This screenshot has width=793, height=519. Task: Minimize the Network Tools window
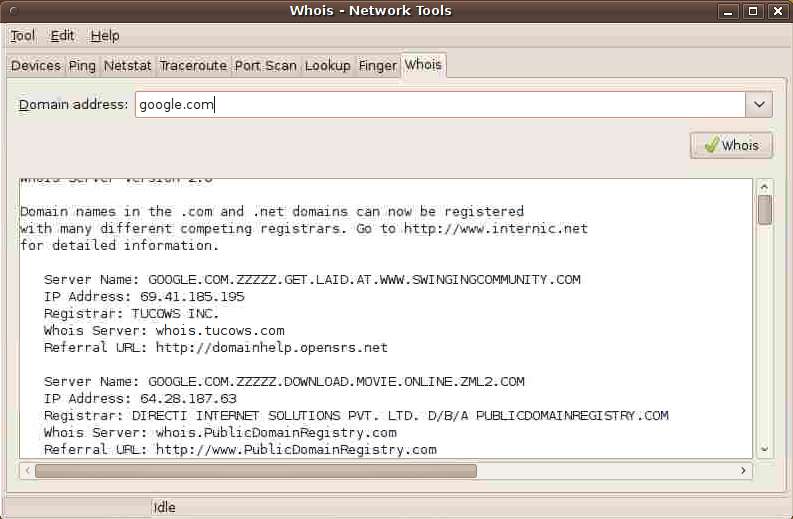[728, 11]
